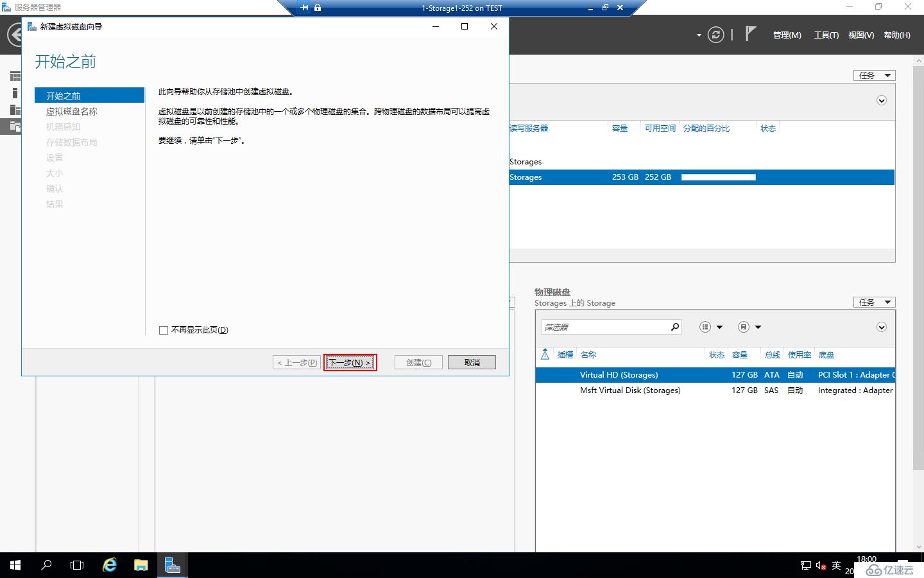Open File Explorer from taskbar
This screenshot has height=578, width=924.
pyautogui.click(x=141, y=565)
